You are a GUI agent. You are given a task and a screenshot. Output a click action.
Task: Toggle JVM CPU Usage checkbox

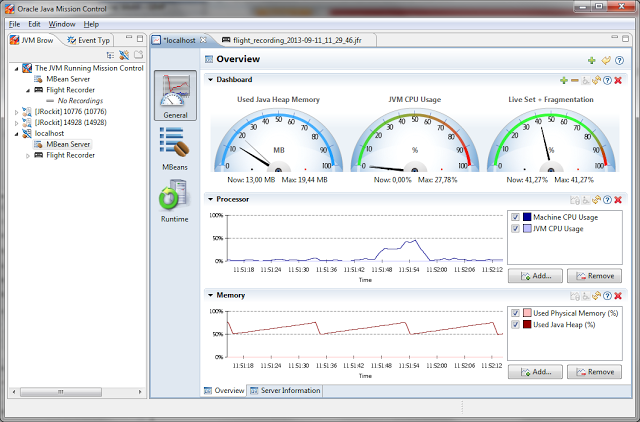[x=515, y=229]
